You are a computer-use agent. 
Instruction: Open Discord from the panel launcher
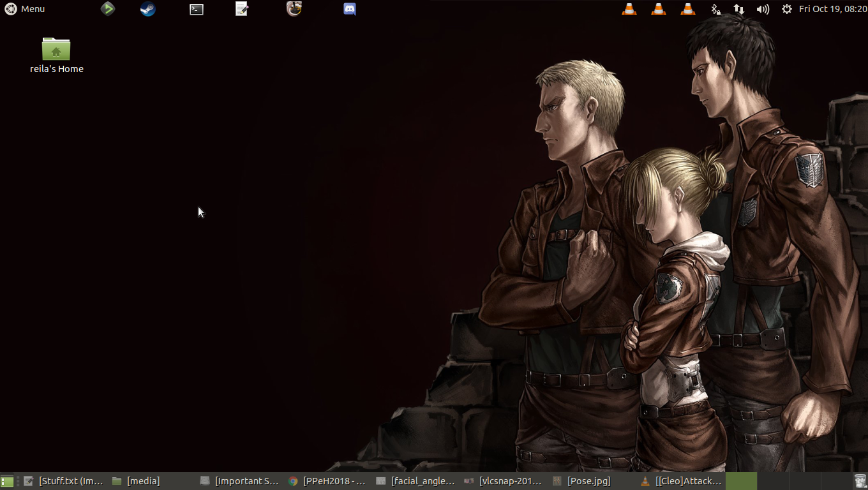350,9
